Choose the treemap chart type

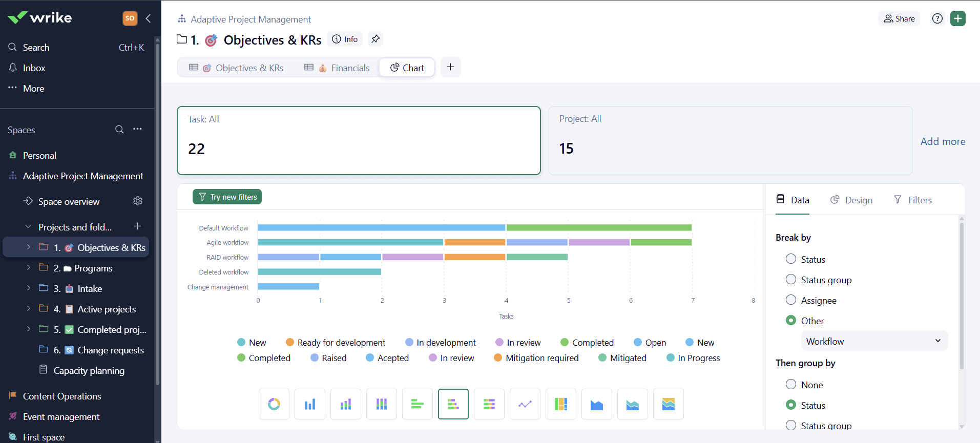pos(561,404)
